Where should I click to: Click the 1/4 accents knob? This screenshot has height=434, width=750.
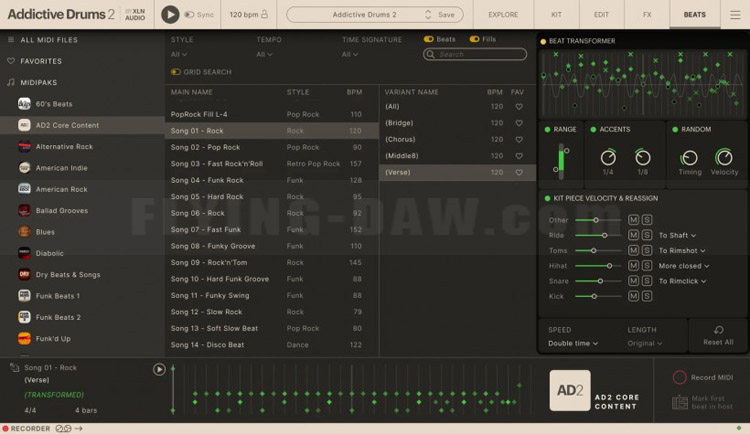coord(608,157)
